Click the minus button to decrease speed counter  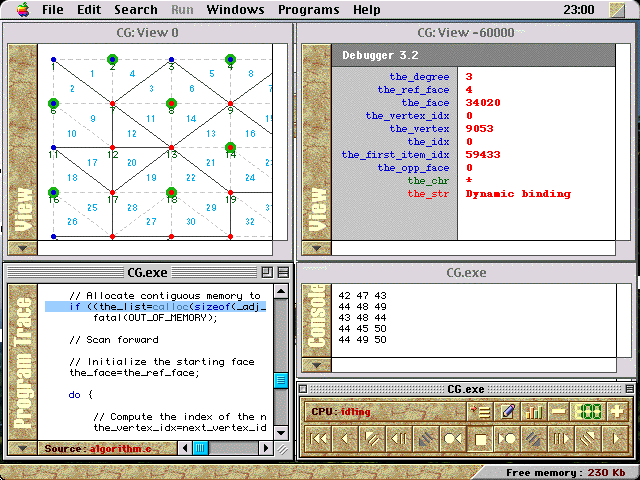558,411
